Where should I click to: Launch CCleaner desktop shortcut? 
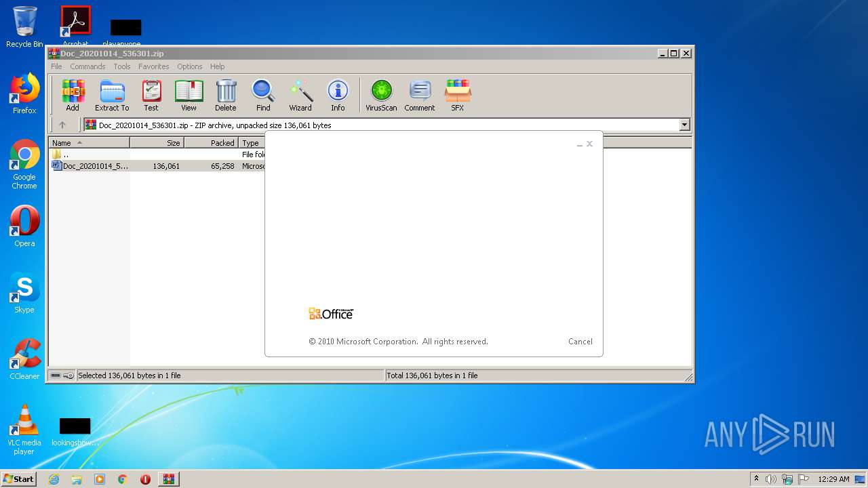24,359
